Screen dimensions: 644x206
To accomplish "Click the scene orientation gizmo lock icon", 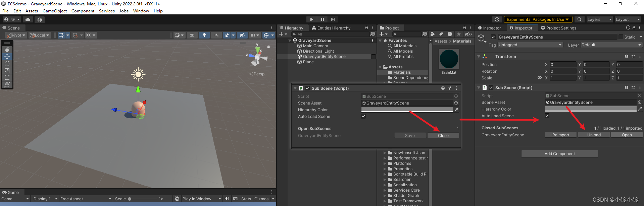I will click(268, 47).
